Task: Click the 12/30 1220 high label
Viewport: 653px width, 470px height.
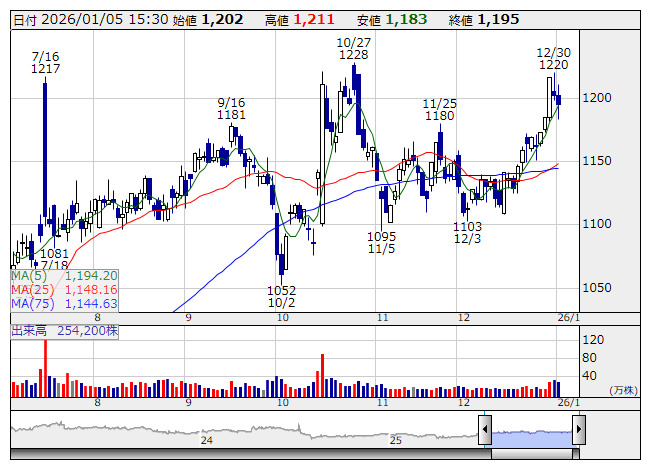Action: point(553,59)
